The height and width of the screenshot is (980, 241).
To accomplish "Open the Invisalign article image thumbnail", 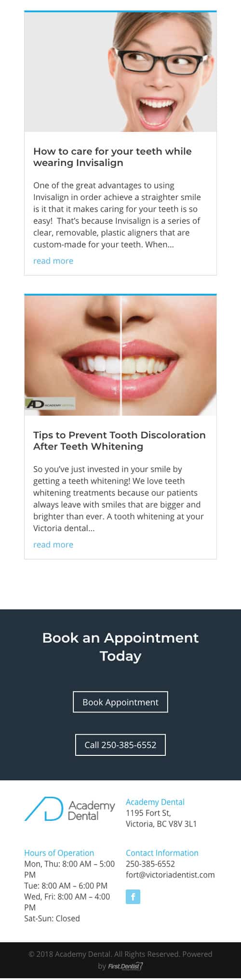I will click(120, 72).
